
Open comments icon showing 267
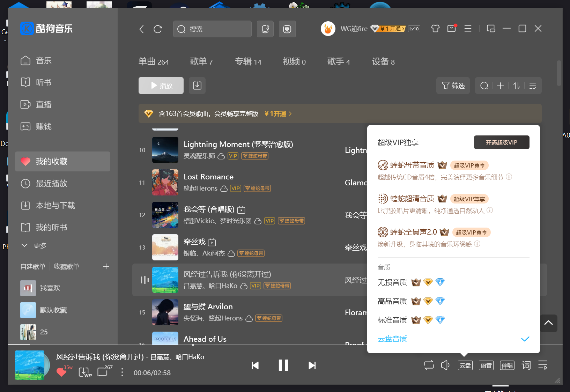click(x=103, y=372)
